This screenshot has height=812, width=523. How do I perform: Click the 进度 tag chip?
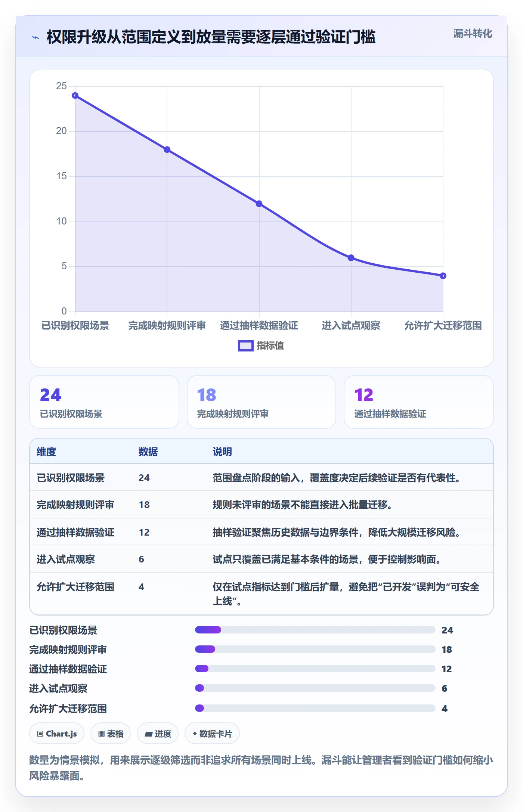[x=158, y=734]
